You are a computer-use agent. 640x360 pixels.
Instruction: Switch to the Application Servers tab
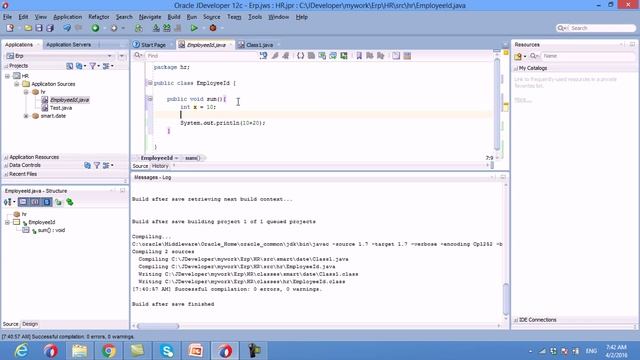point(69,44)
